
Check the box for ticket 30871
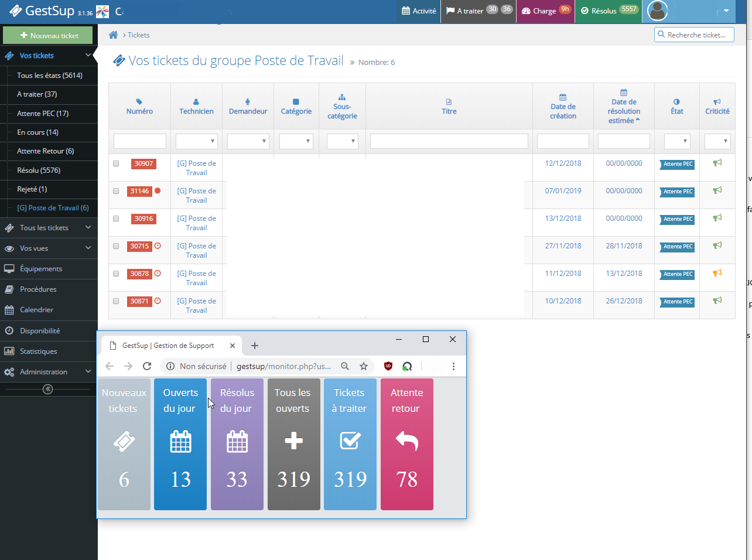click(116, 301)
